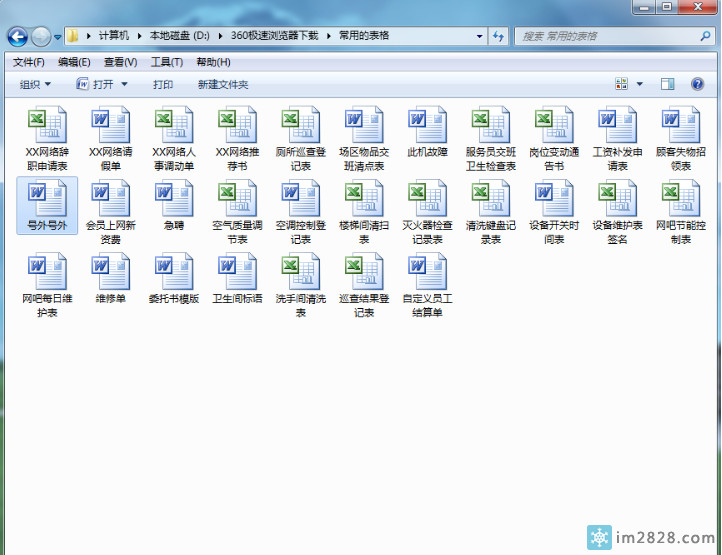Viewport: 722px width, 555px height.
Task: Expand the 打开 button dropdown arrow
Action: pyautogui.click(x=125, y=85)
